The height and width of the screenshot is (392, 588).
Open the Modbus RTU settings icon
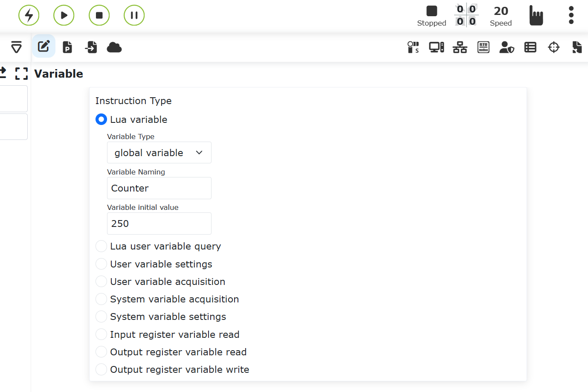pos(483,47)
